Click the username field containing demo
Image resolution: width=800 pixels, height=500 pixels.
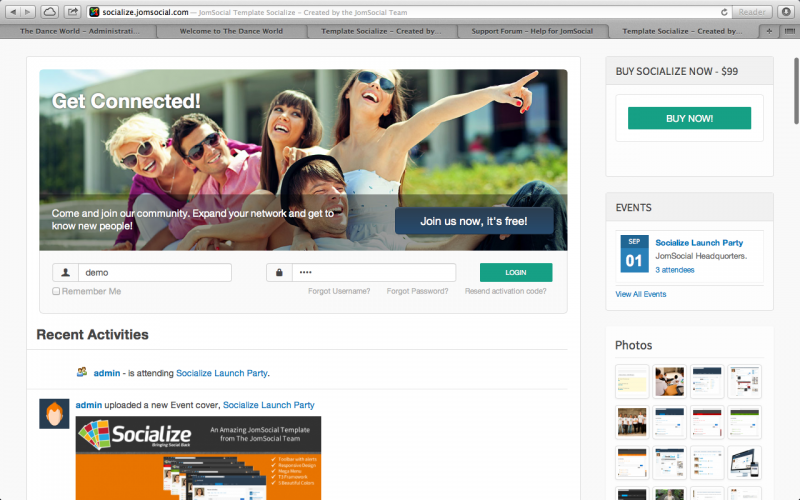click(x=155, y=272)
